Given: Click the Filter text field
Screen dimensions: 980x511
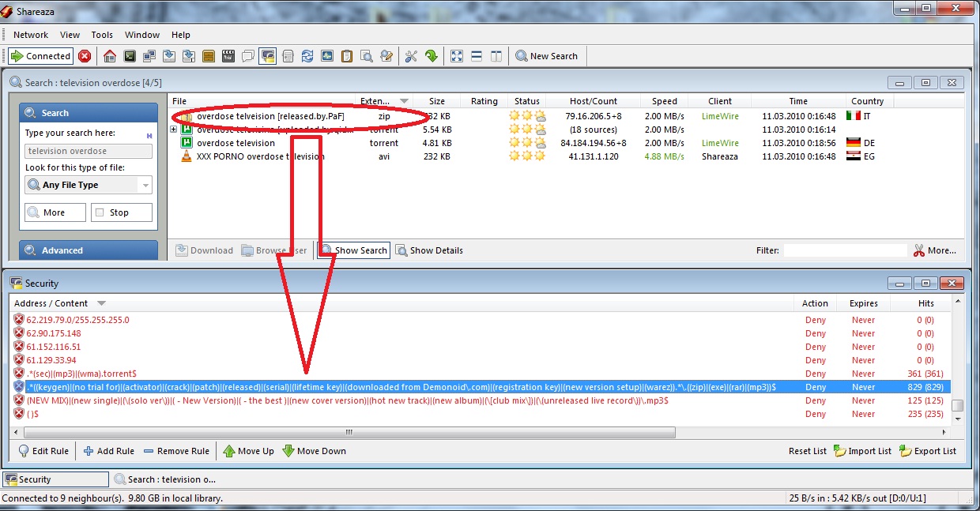Looking at the screenshot, I should 845,250.
